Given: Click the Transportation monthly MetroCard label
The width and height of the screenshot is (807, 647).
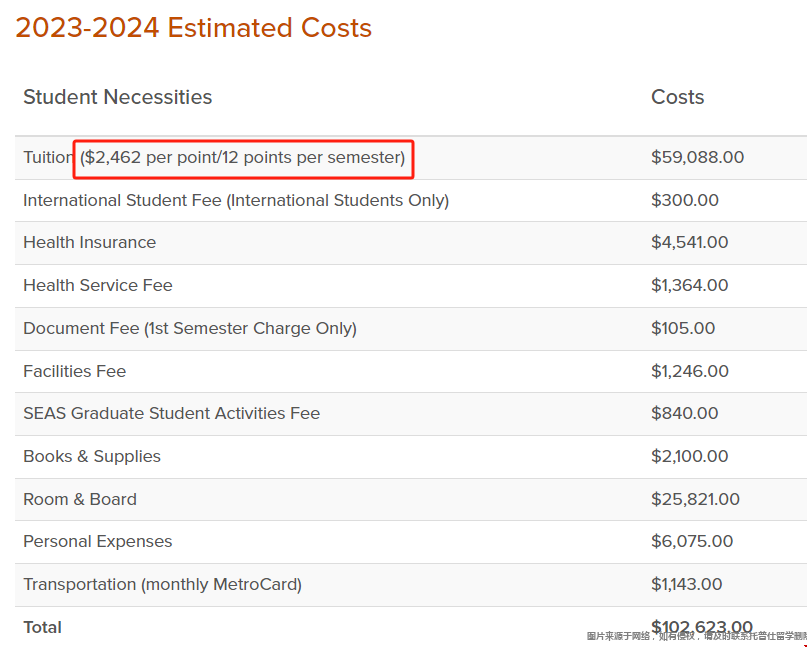Looking at the screenshot, I should pos(163,584).
